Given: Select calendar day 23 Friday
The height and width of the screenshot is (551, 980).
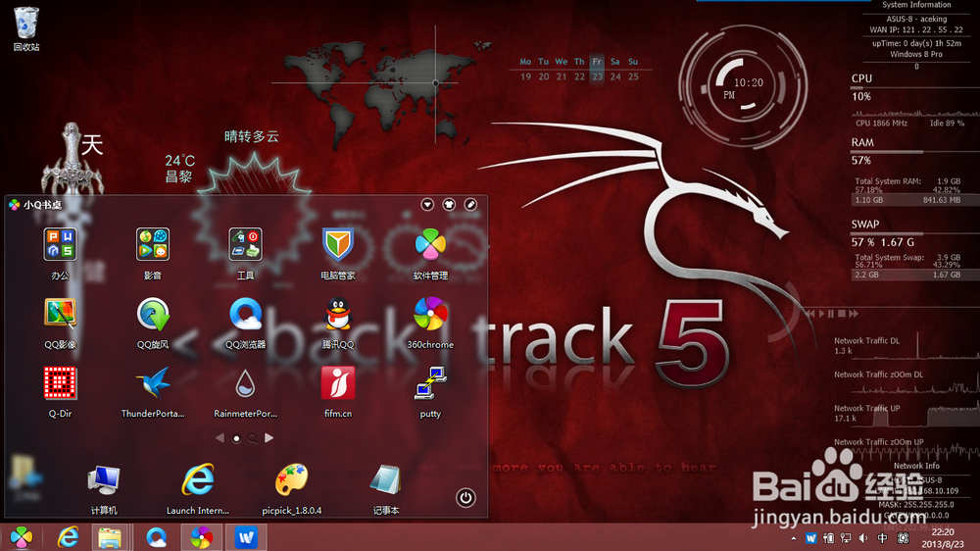Looking at the screenshot, I should 598,76.
